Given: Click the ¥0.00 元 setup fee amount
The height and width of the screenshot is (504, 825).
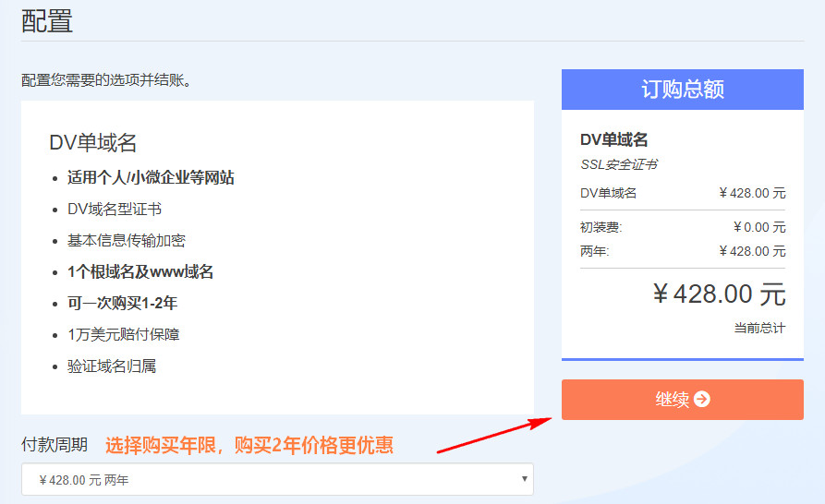Looking at the screenshot, I should click(x=759, y=228).
